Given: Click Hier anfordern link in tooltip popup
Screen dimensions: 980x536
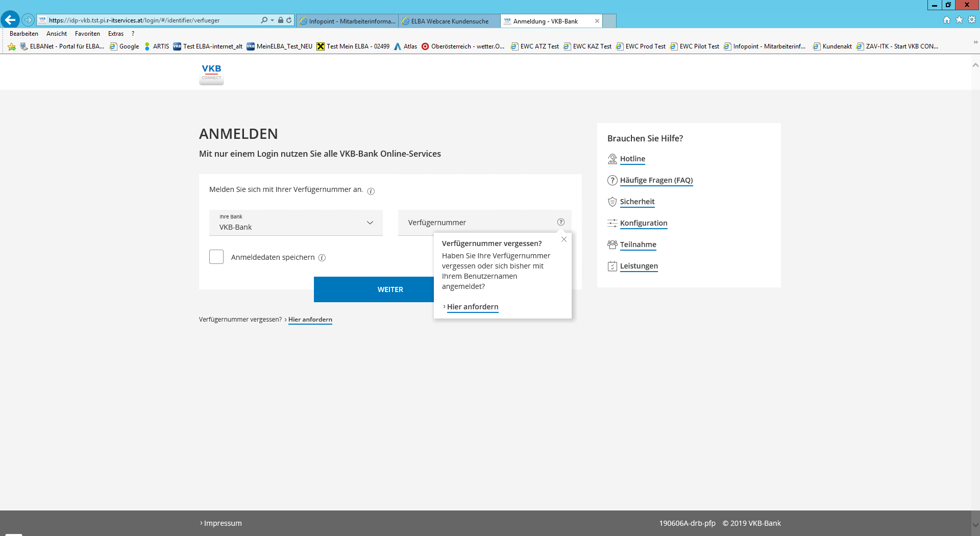Looking at the screenshot, I should pyautogui.click(x=473, y=307).
